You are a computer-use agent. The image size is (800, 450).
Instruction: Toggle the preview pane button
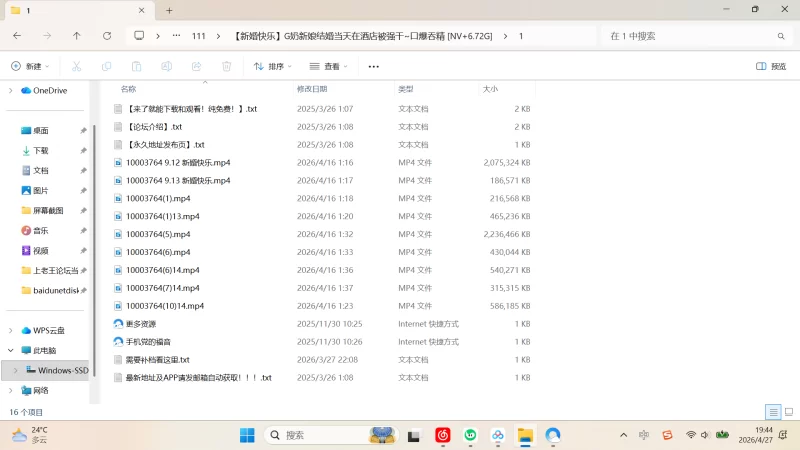(x=770, y=66)
